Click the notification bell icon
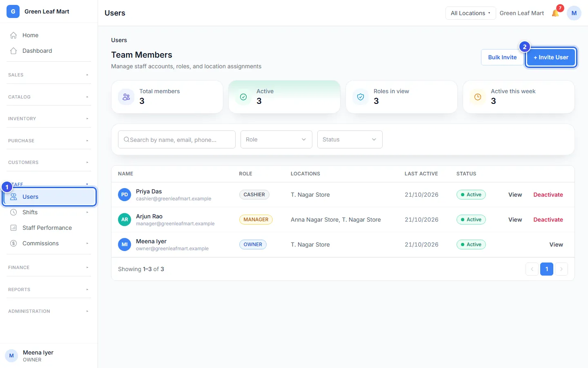Viewport: 588px width, 368px height. click(x=555, y=13)
